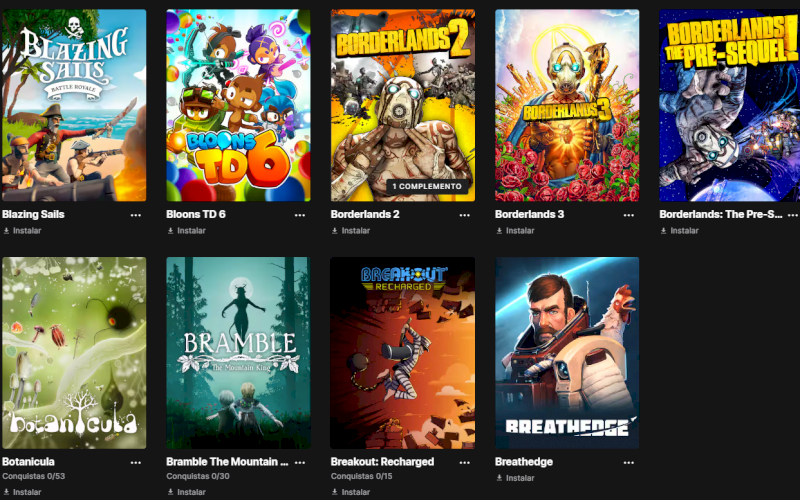Open the options menu for Bramble The Mountain King
Screen dimensions: 800x500
(x=299, y=463)
